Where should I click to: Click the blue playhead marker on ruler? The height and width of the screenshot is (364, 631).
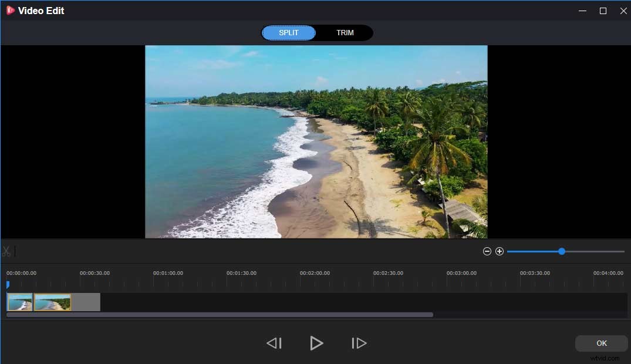(8, 284)
